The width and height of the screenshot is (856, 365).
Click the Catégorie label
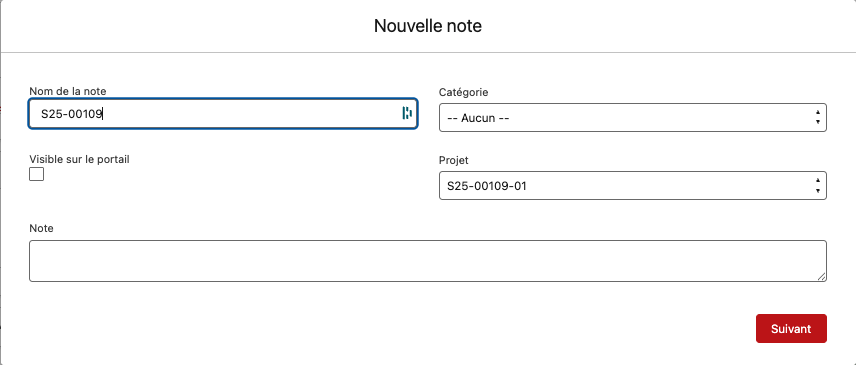463,92
